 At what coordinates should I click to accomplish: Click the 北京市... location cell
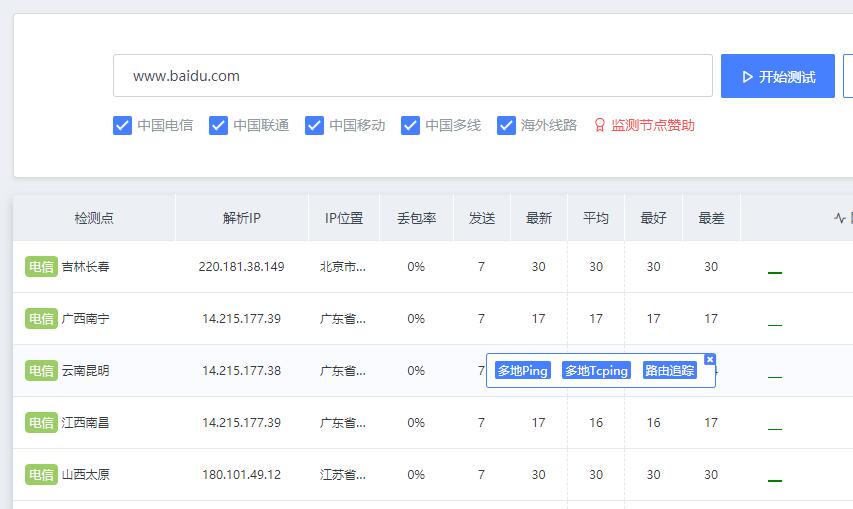(x=343, y=266)
